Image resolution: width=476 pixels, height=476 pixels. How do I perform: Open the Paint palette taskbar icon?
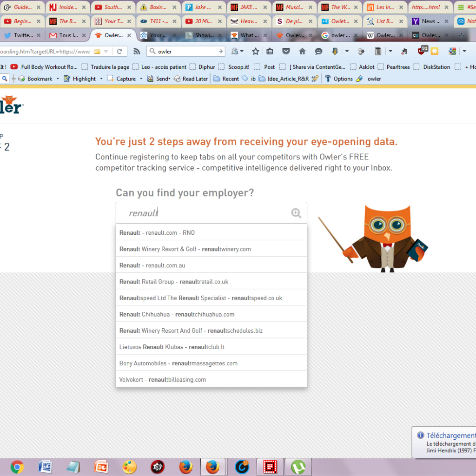[x=130, y=467]
